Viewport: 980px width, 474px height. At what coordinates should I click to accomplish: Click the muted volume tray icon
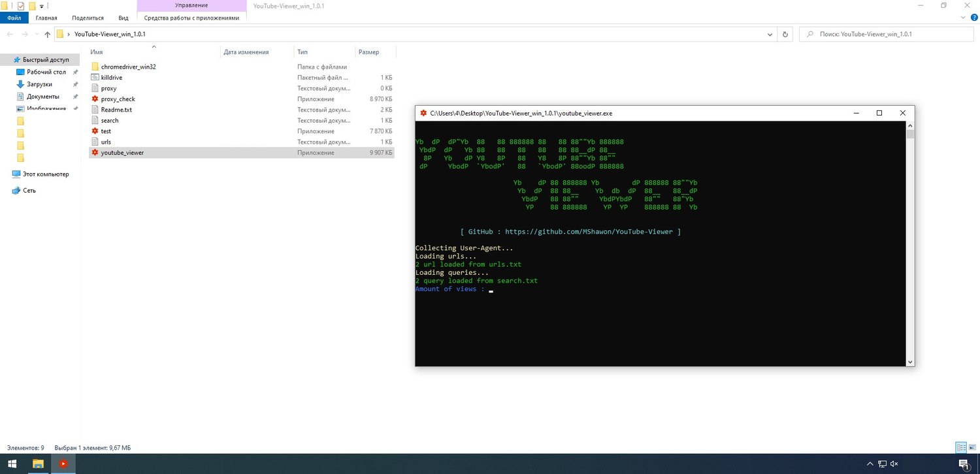point(894,464)
